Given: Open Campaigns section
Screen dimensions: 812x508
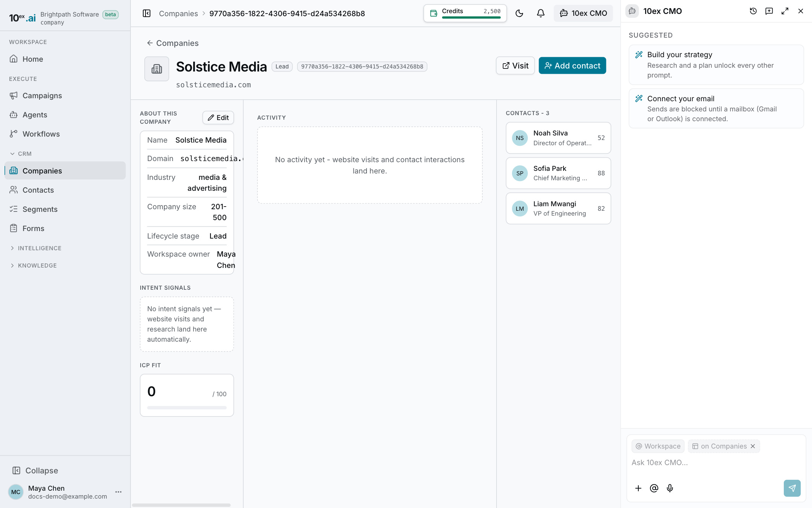Looking at the screenshot, I should [65, 96].
